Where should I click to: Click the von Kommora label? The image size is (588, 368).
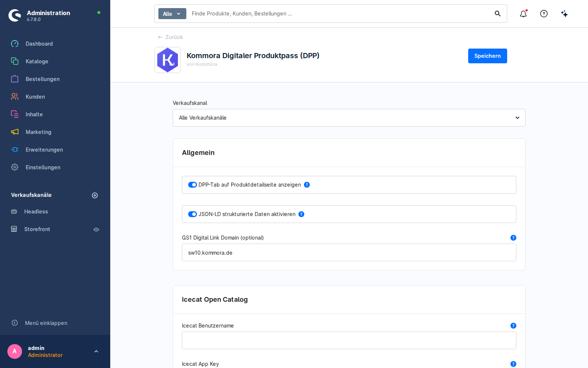coord(202,64)
